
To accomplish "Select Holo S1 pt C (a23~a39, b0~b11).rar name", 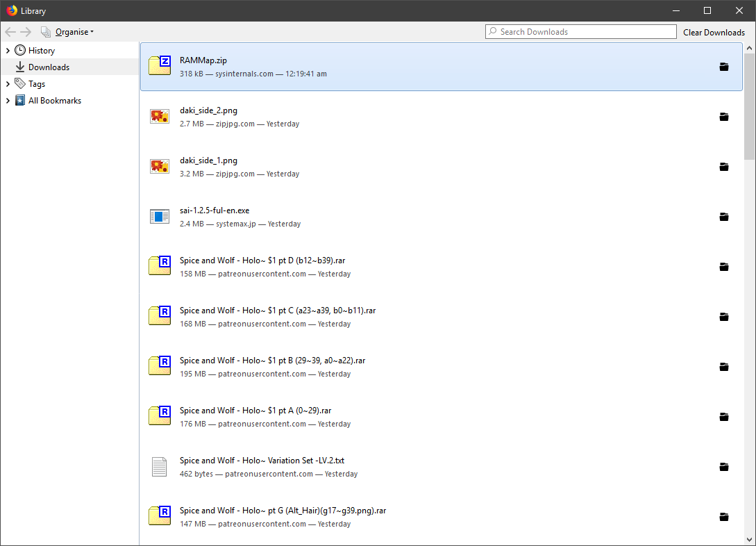I will (x=278, y=311).
